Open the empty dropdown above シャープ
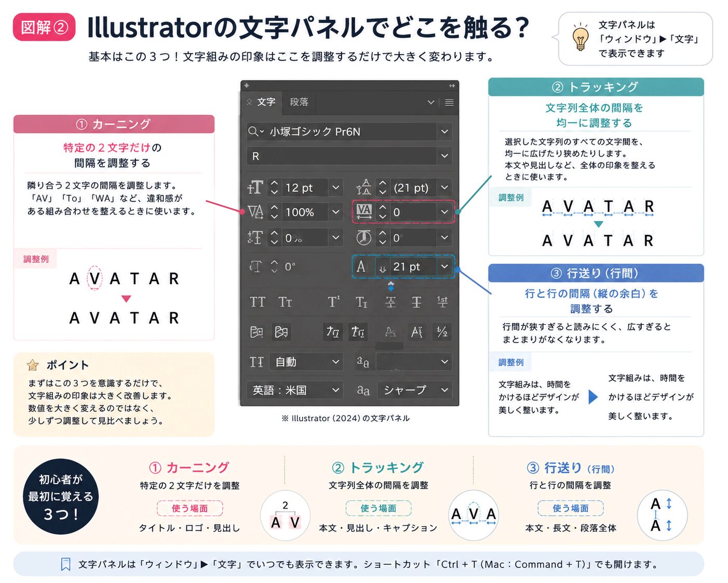This screenshot has width=728, height=583. 414,362
